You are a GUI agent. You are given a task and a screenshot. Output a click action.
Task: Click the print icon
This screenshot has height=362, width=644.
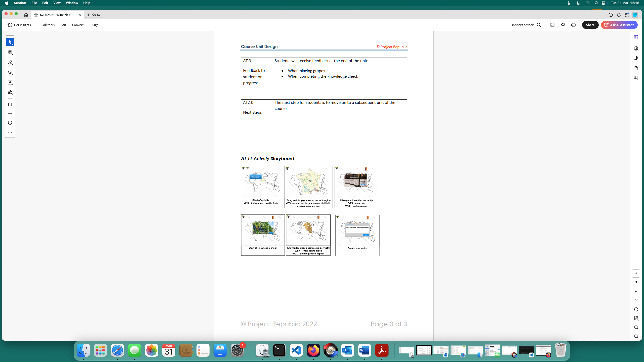[573, 25]
